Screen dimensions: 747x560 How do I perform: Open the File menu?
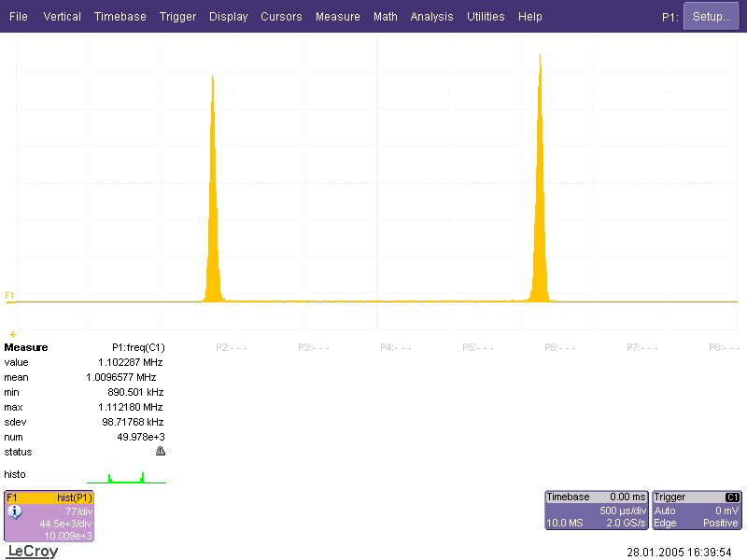[19, 17]
